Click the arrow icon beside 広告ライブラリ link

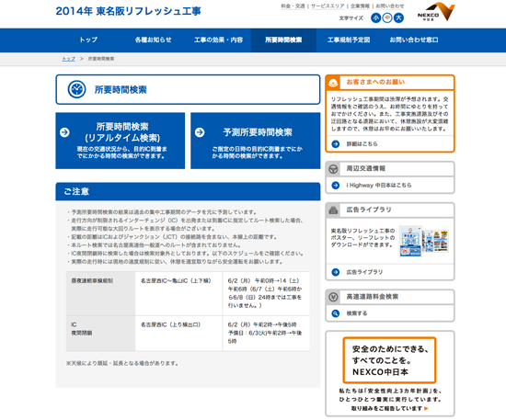click(x=336, y=272)
